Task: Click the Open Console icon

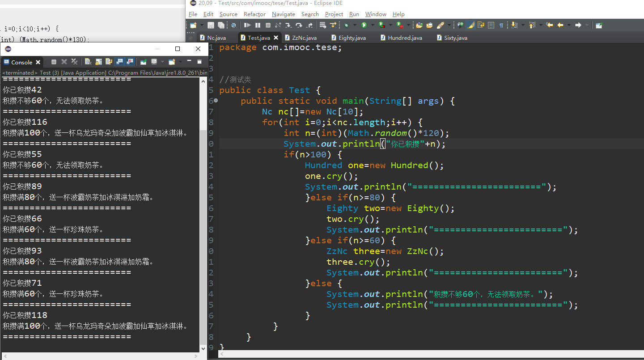Action: pos(172,62)
